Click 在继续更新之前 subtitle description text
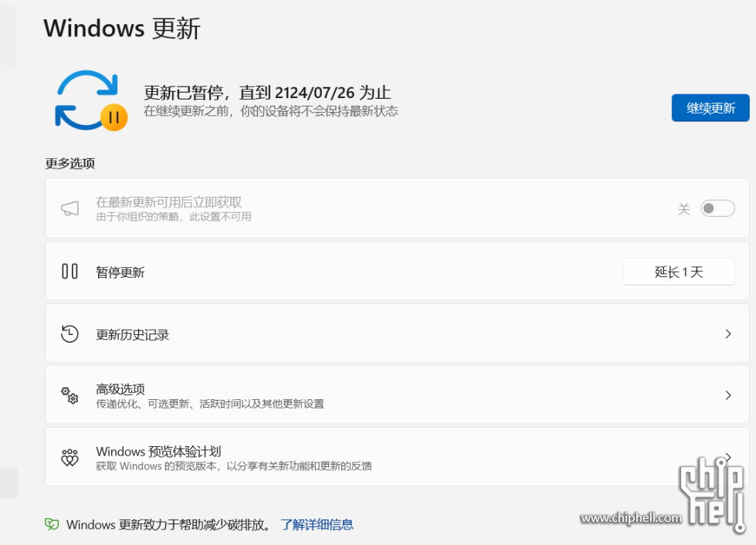The height and width of the screenshot is (545, 756). click(x=270, y=111)
